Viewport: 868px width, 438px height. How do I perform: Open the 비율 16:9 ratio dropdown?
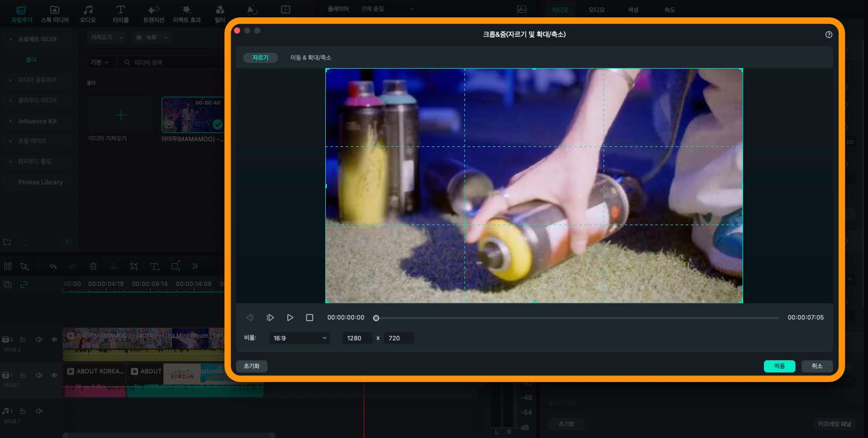point(299,338)
